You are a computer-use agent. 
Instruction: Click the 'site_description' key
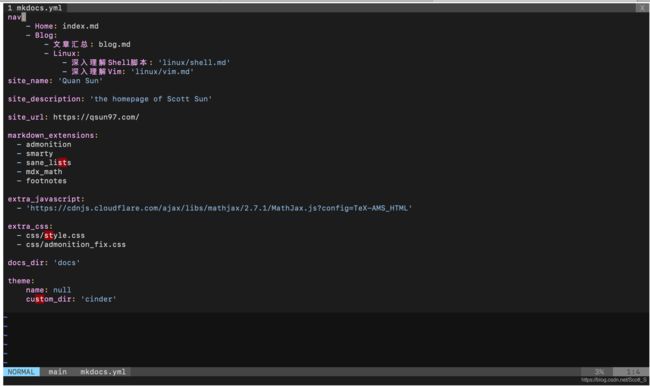pyautogui.click(x=44, y=99)
